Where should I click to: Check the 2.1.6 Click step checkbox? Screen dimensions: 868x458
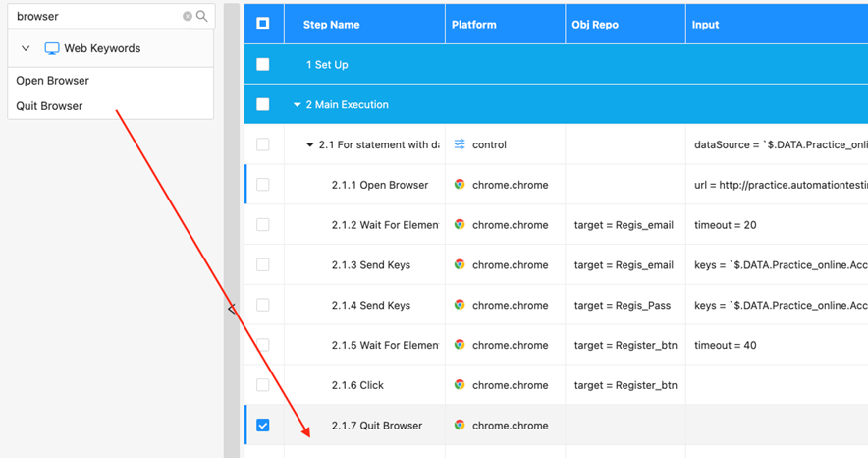coord(263,385)
